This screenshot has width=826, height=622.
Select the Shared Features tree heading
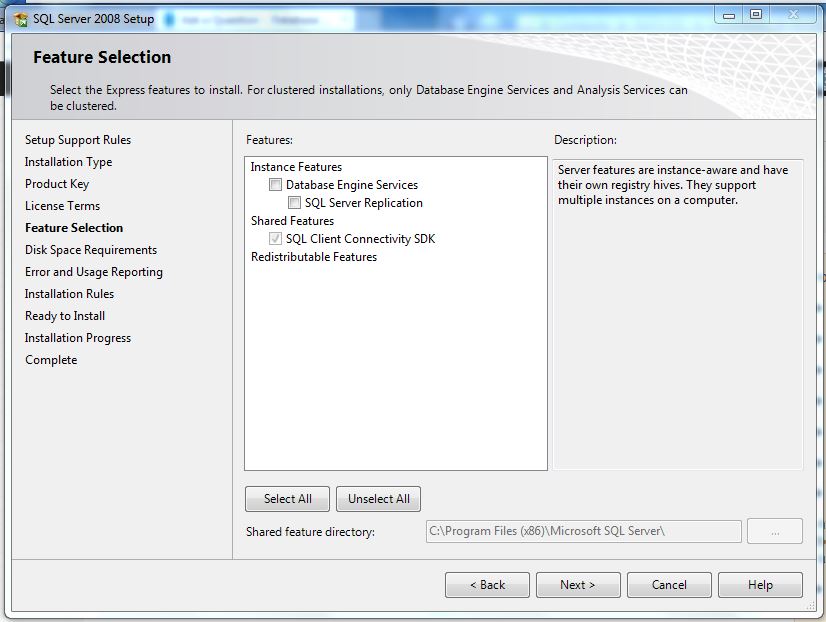292,221
